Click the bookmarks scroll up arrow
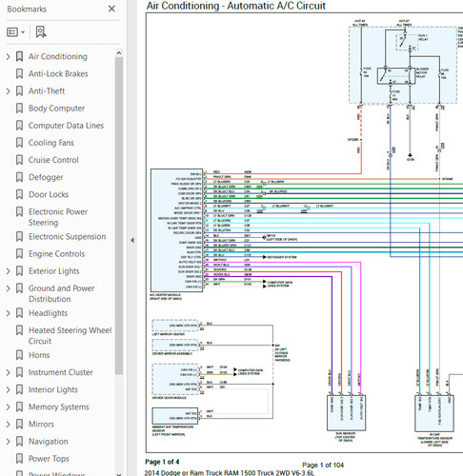Image resolution: width=463 pixels, height=476 pixels. [x=119, y=53]
